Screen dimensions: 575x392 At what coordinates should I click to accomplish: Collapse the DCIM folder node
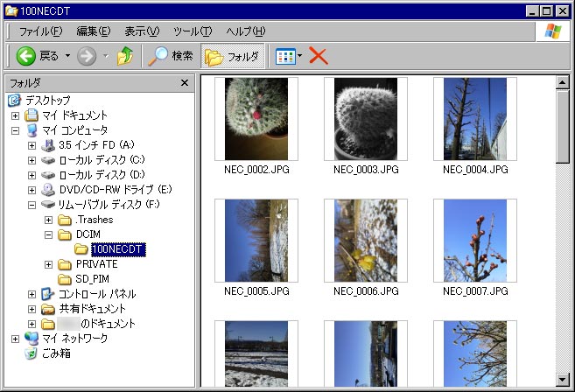[48, 234]
